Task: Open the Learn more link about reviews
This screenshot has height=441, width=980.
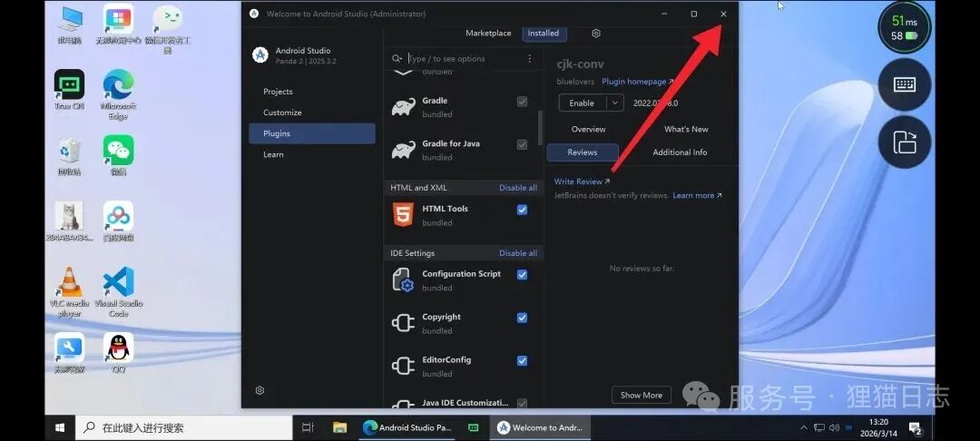Action: [697, 195]
